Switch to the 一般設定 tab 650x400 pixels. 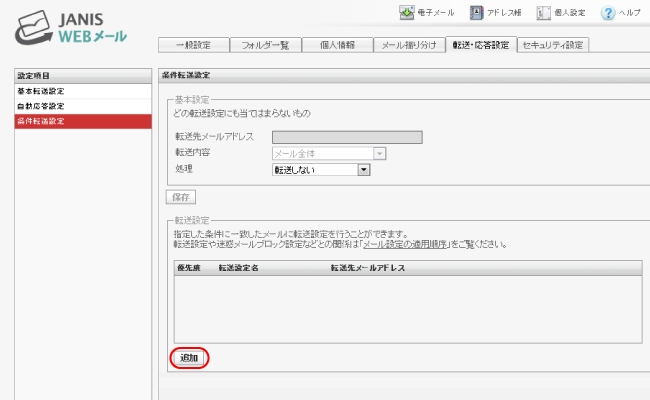[x=194, y=45]
